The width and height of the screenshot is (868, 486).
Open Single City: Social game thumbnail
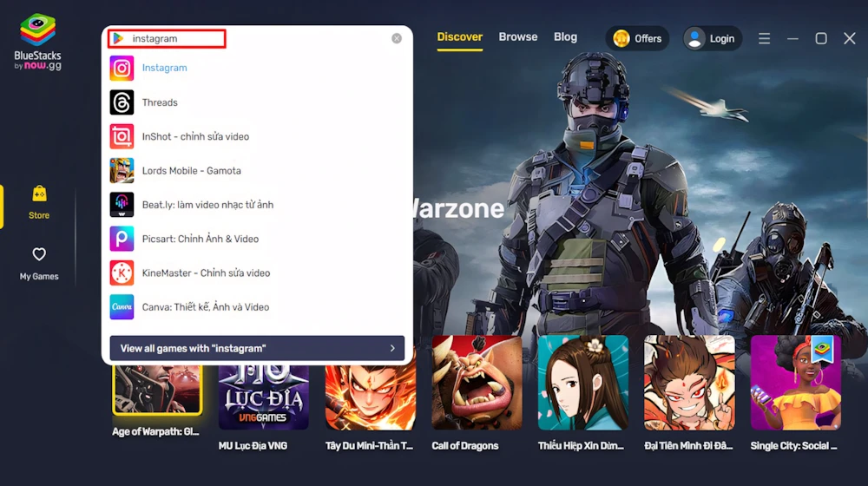795,383
